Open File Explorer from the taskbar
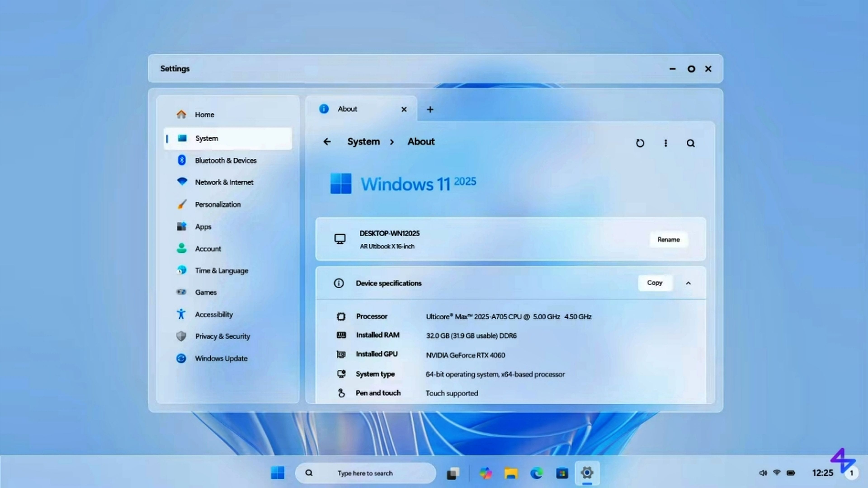868x488 pixels. click(511, 473)
